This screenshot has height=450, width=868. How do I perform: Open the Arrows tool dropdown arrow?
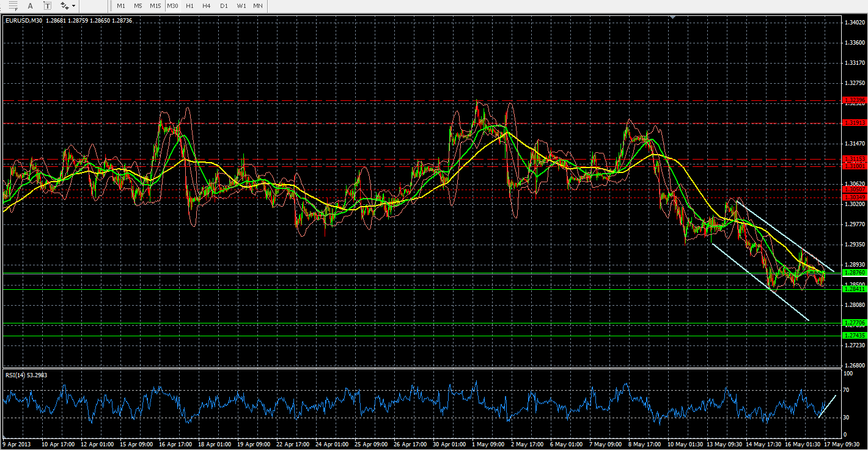(x=74, y=6)
